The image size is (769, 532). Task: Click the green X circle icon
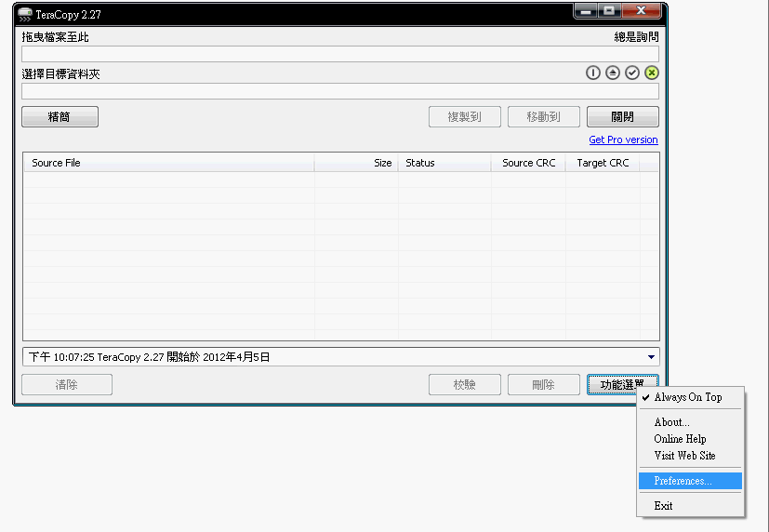(x=652, y=73)
